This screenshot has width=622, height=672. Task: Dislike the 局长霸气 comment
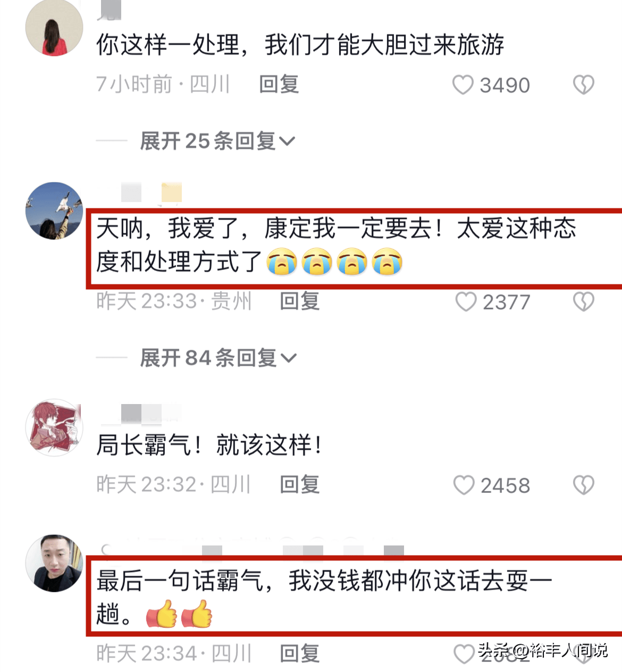583,485
